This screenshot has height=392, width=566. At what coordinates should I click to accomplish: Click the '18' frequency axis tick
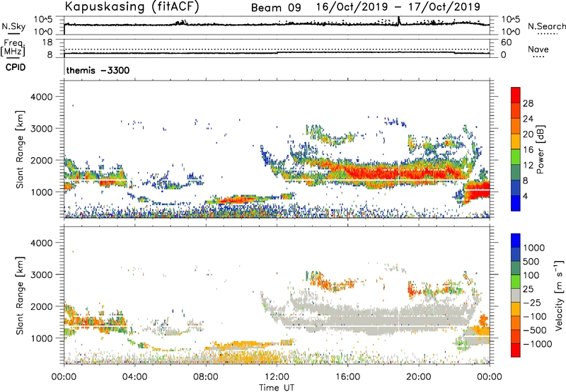click(x=47, y=42)
